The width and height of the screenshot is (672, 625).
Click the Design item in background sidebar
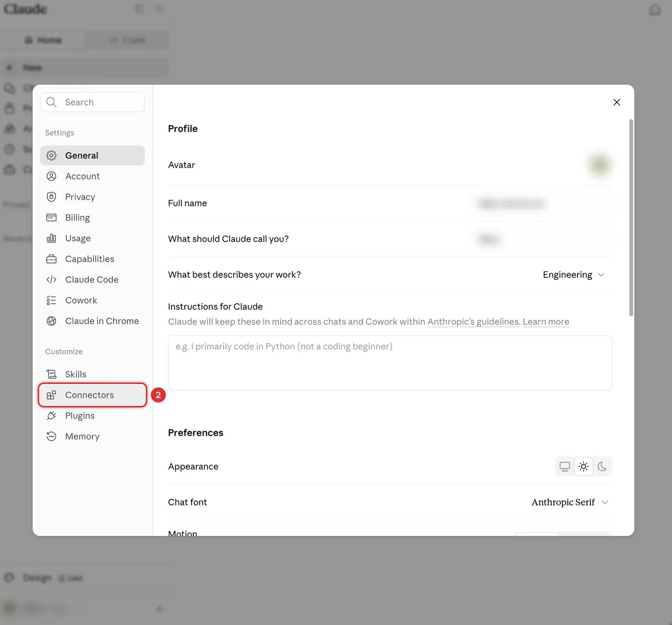[x=37, y=578]
